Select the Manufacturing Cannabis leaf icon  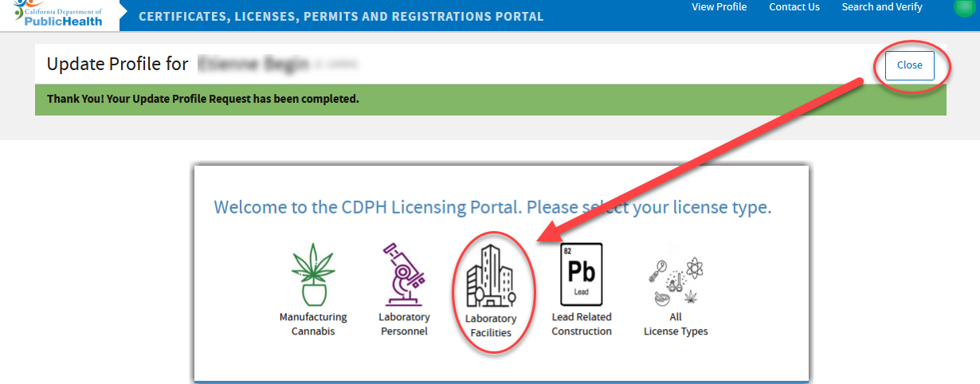click(x=313, y=276)
